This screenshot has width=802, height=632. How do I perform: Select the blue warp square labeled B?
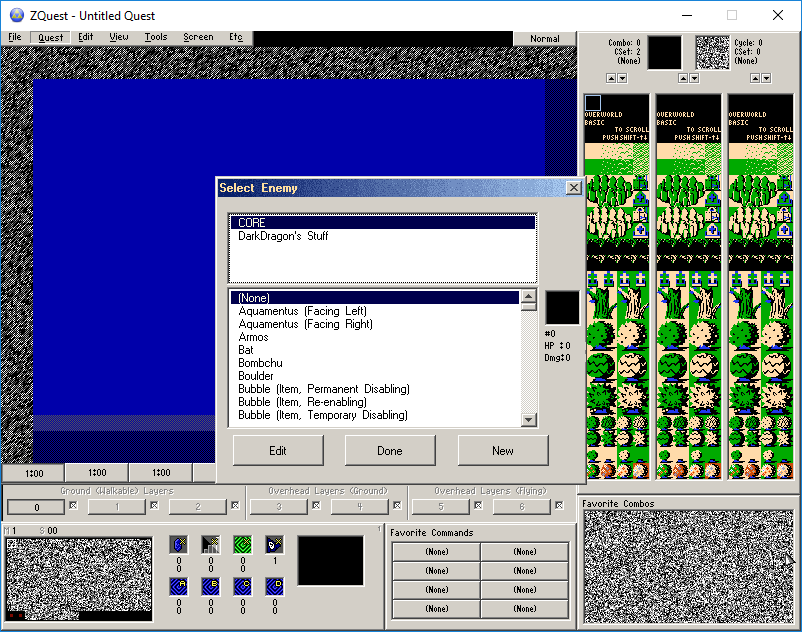click(x=210, y=586)
